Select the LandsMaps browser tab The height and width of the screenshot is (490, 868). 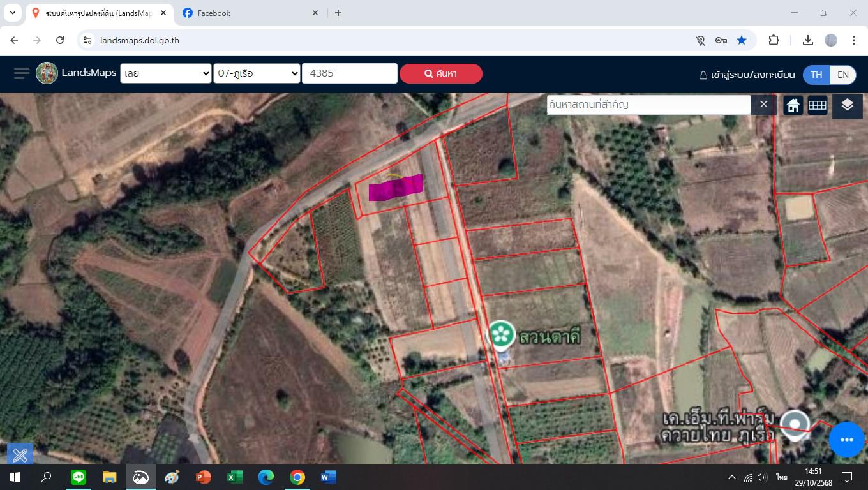96,13
